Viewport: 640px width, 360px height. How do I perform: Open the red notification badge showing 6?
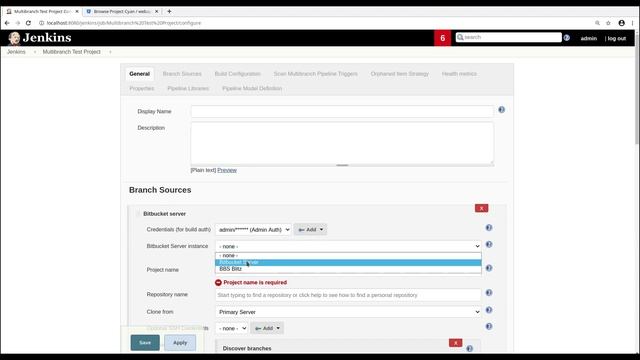(x=442, y=38)
